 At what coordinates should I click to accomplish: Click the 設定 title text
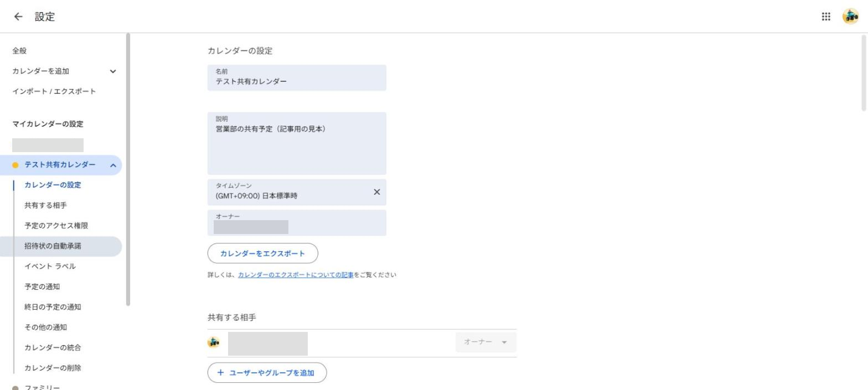45,17
